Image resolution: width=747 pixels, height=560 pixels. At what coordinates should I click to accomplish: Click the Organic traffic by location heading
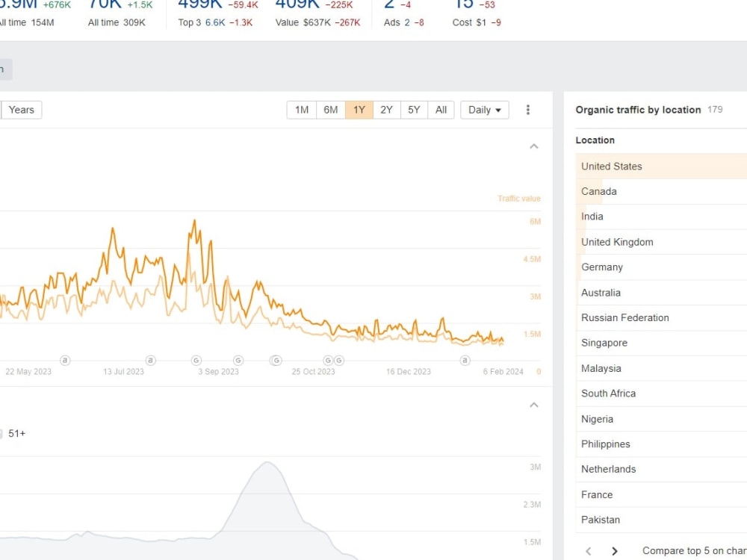(x=638, y=110)
